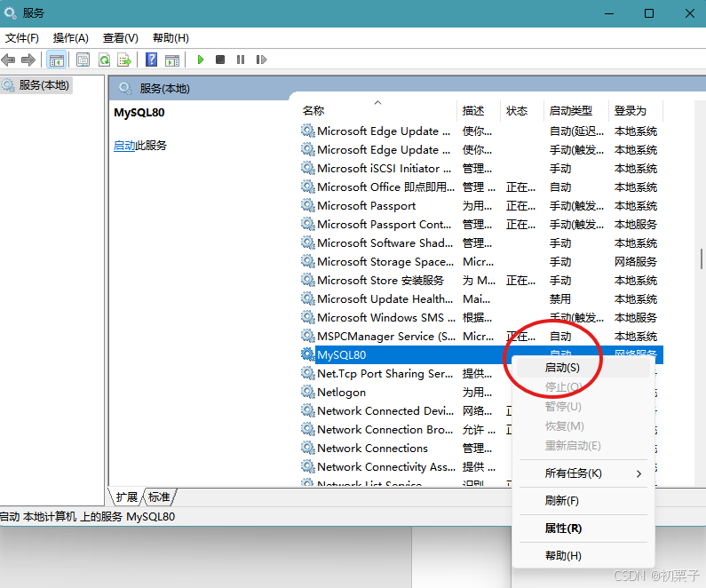706x588 pixels.
Task: Select the Network Connectivity Ass... service
Action: pos(405,467)
